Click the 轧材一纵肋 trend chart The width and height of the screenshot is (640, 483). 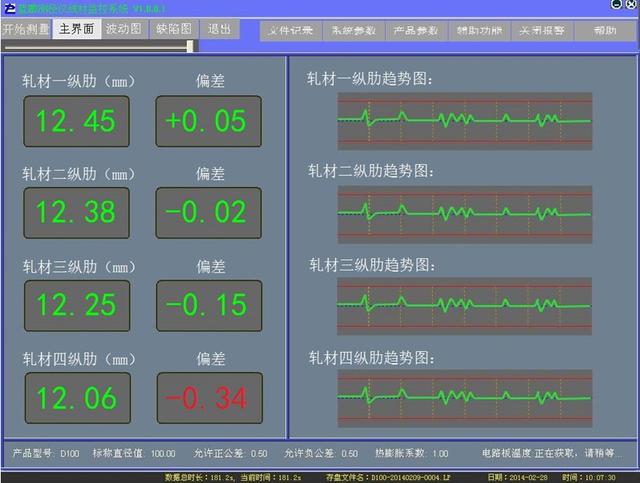click(x=464, y=121)
